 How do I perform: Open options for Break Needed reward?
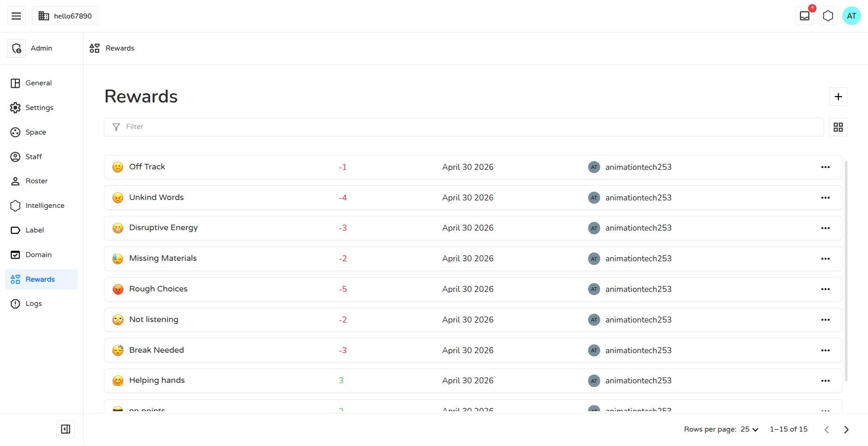click(825, 350)
